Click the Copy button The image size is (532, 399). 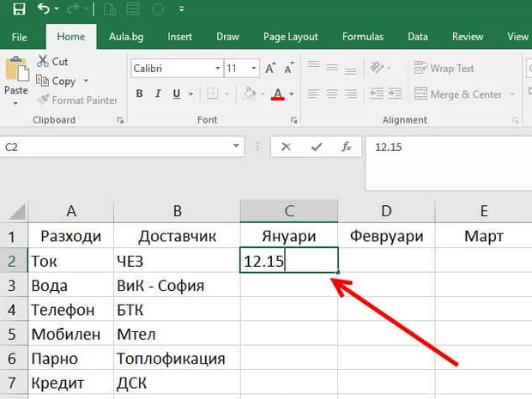(56, 82)
